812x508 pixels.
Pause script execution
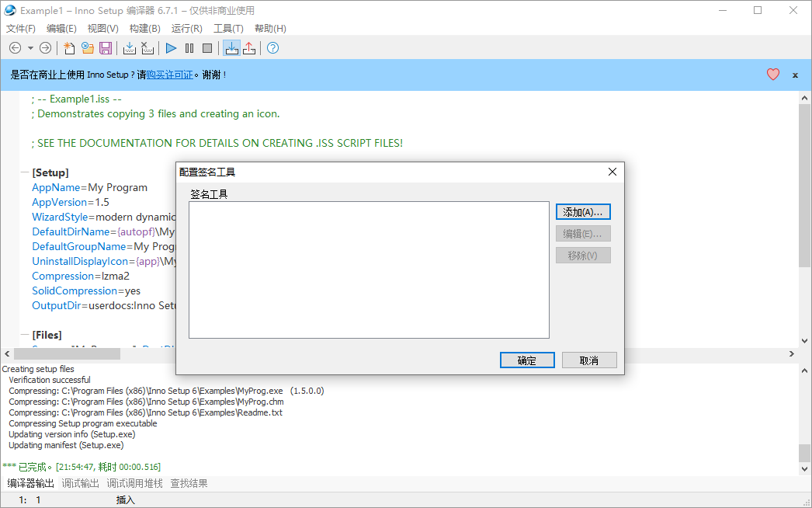pyautogui.click(x=189, y=47)
